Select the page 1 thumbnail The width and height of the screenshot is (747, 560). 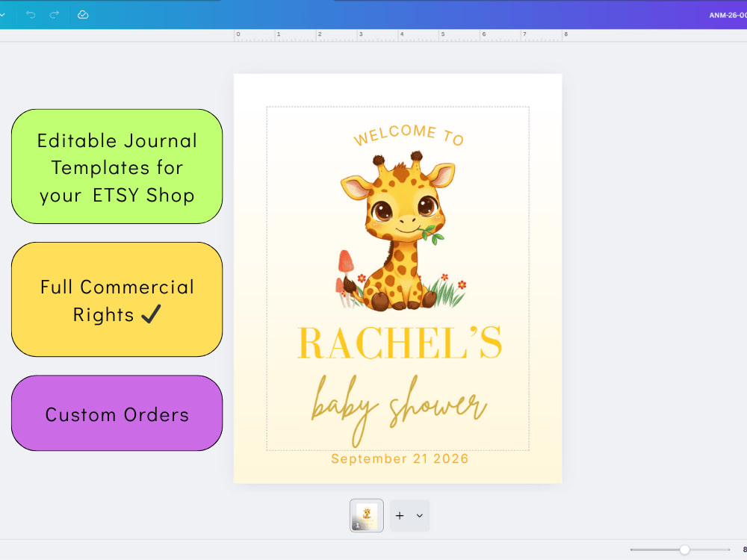tap(366, 515)
